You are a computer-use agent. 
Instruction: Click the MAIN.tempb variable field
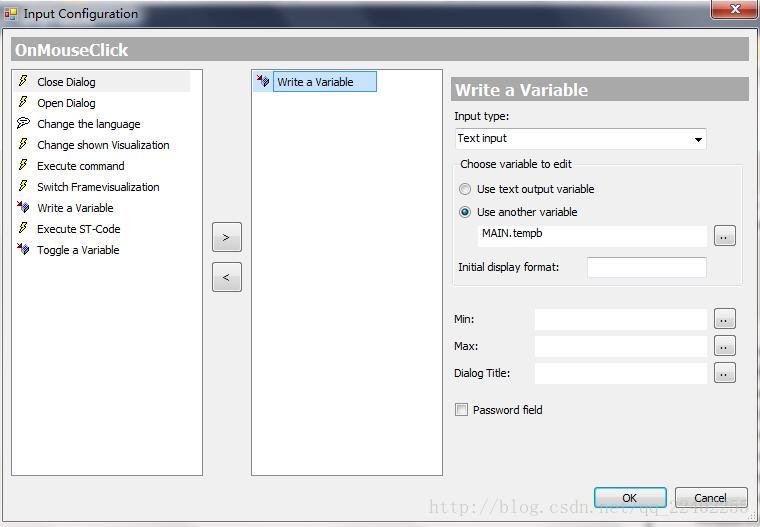pos(592,236)
